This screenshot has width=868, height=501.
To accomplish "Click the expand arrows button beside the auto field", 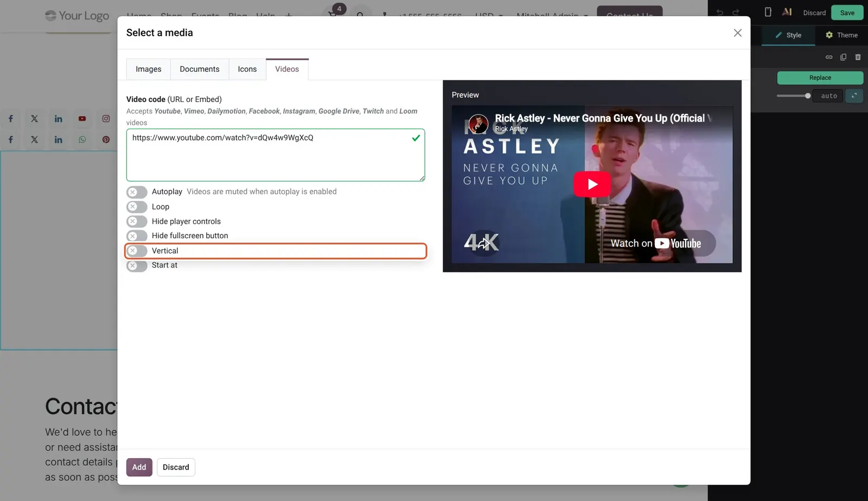I will click(854, 96).
